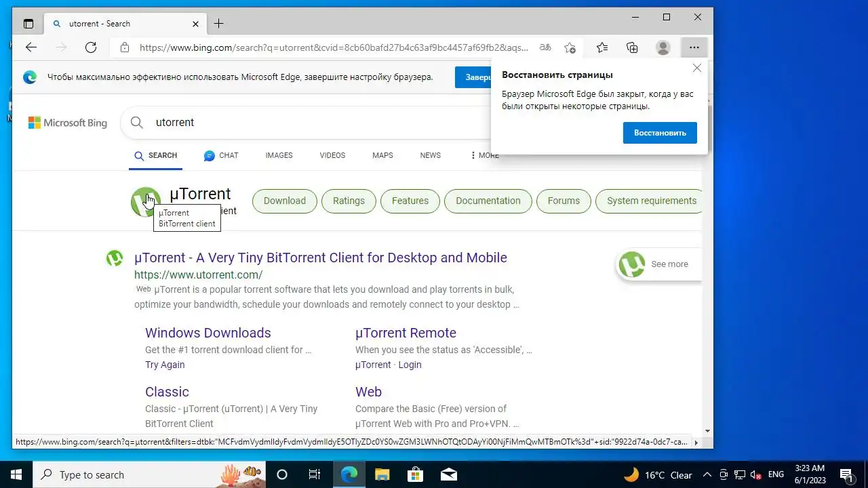
Task: Click the blue Заверш setup button
Action: [x=473, y=77]
